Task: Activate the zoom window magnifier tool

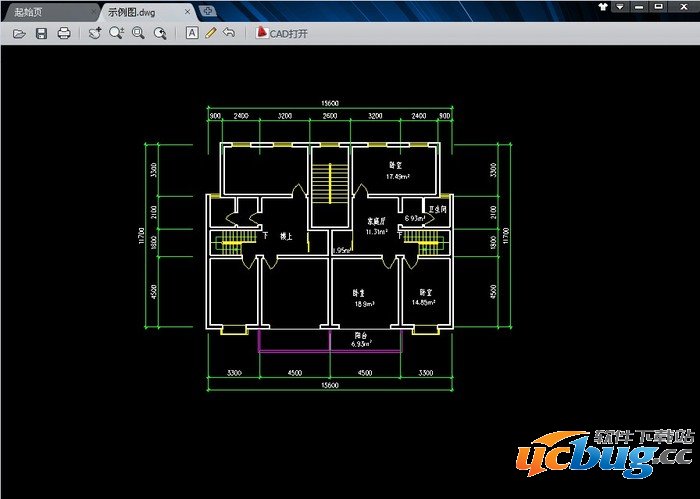Action: (x=138, y=33)
